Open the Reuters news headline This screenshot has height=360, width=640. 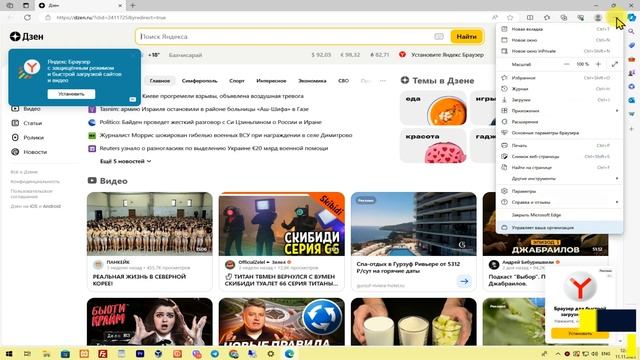tap(214, 148)
